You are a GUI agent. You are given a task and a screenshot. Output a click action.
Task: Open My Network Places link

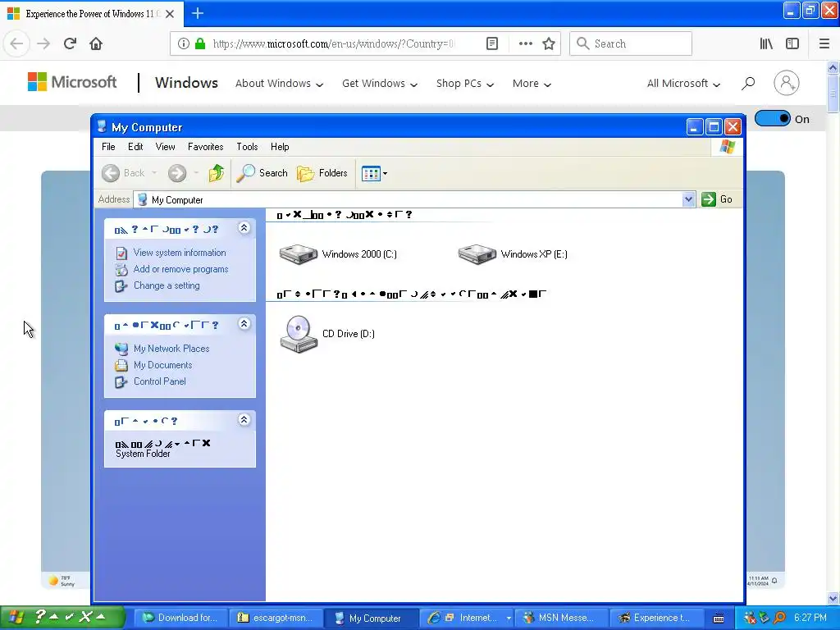(171, 348)
